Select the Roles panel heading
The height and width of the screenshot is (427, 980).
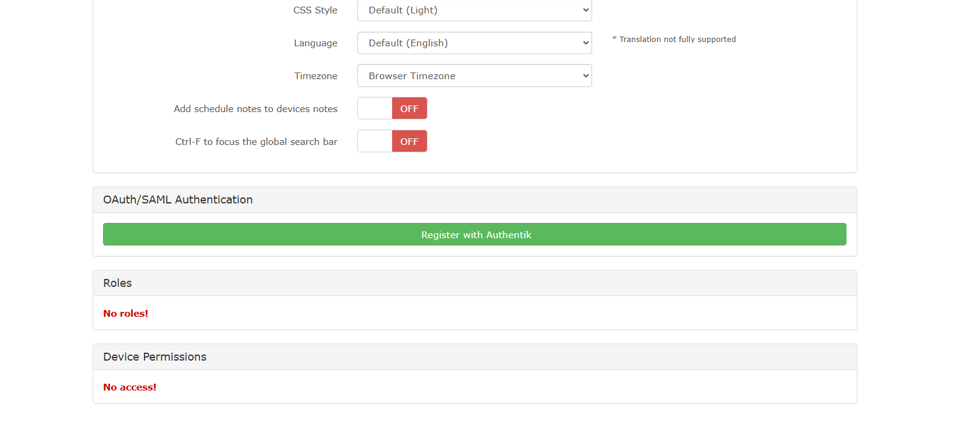117,283
